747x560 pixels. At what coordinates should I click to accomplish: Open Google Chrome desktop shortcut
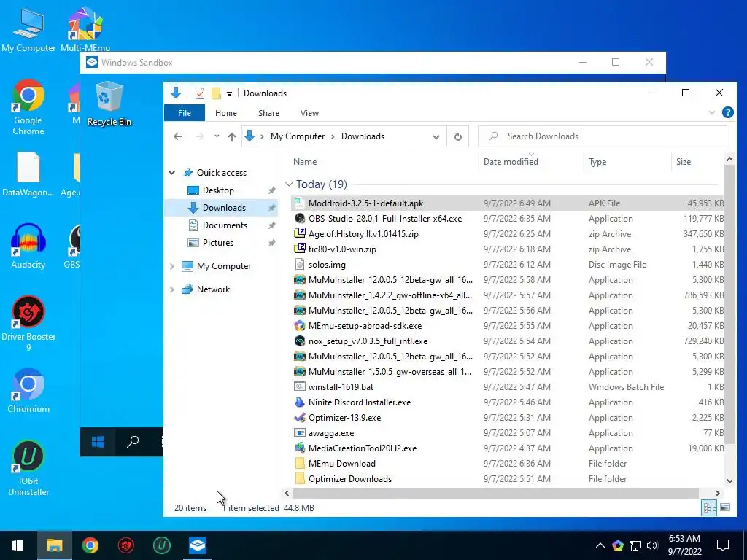point(28,108)
